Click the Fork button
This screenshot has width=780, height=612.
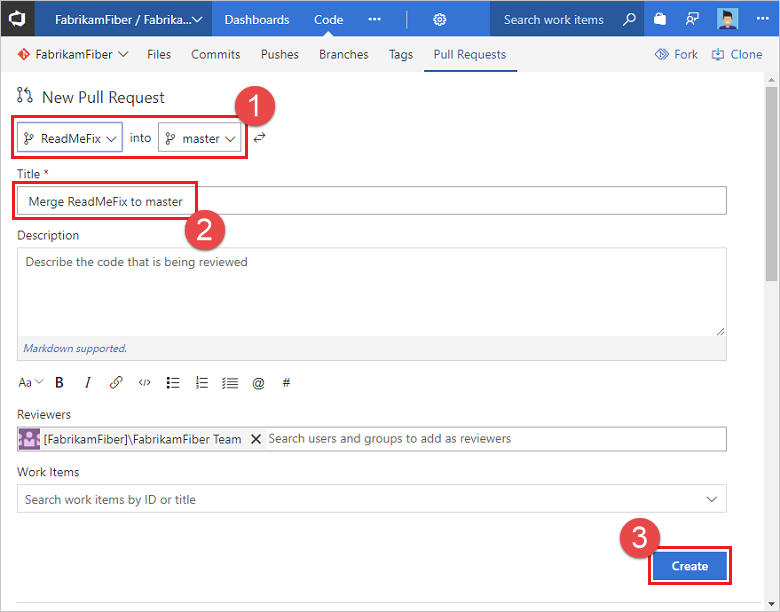click(677, 54)
